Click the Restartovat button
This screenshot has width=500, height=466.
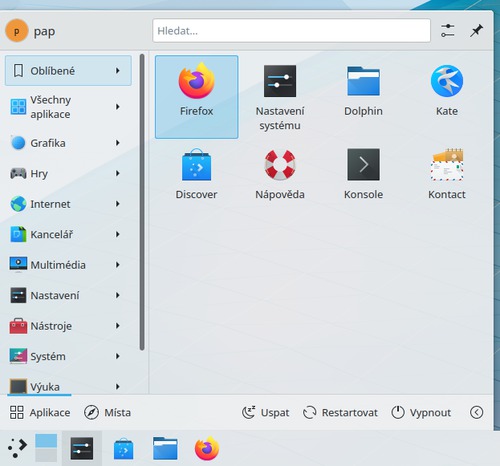pos(340,412)
